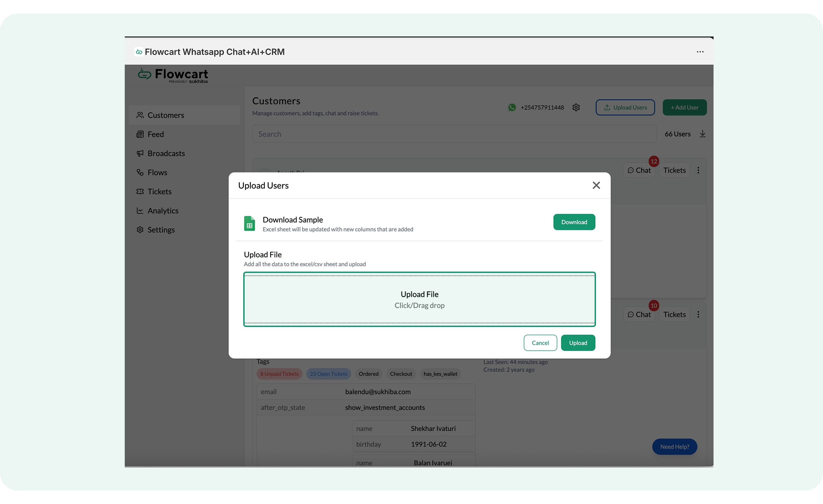This screenshot has width=823, height=504.
Task: Close the Upload Users dialog
Action: pos(596,185)
